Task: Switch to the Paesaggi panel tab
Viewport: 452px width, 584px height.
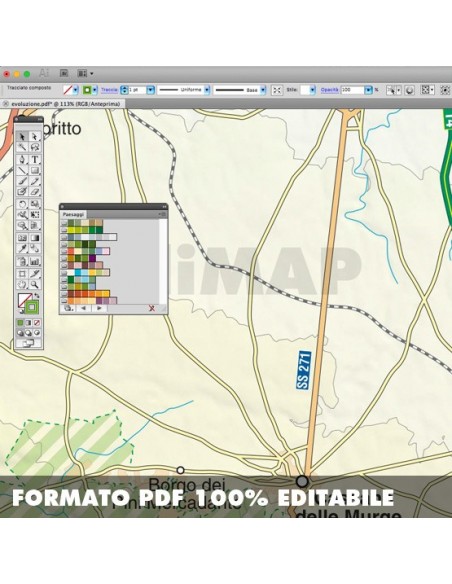Action: pyautogui.click(x=73, y=215)
